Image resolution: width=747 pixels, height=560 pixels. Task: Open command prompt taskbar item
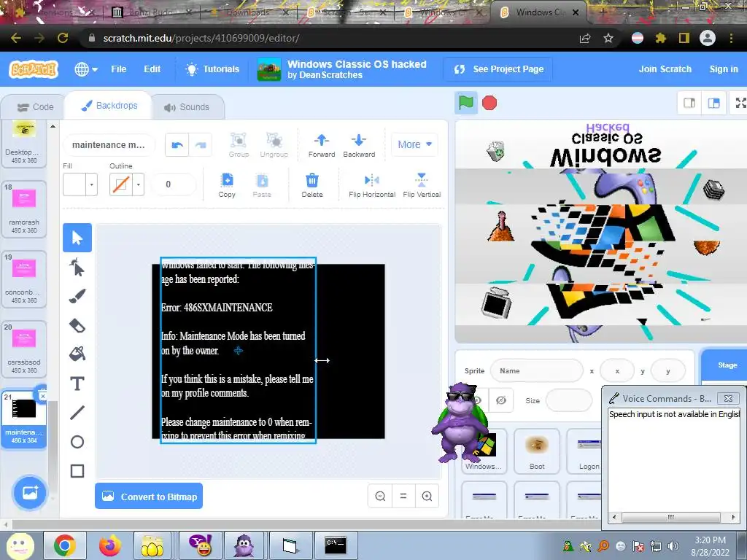click(335, 545)
